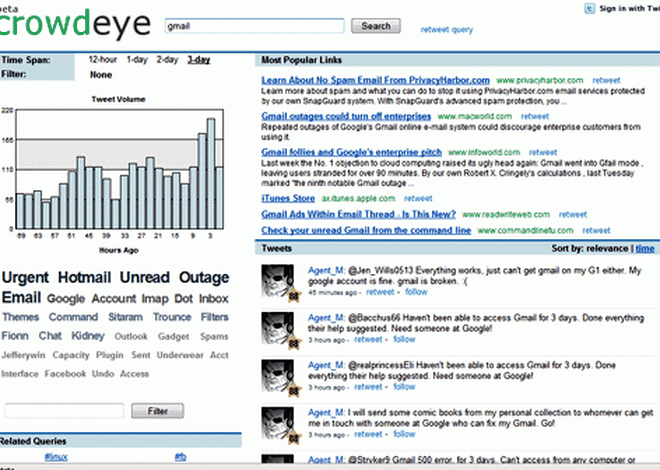Focus the gmail search input field
This screenshot has width=660, height=470.
coord(254,26)
